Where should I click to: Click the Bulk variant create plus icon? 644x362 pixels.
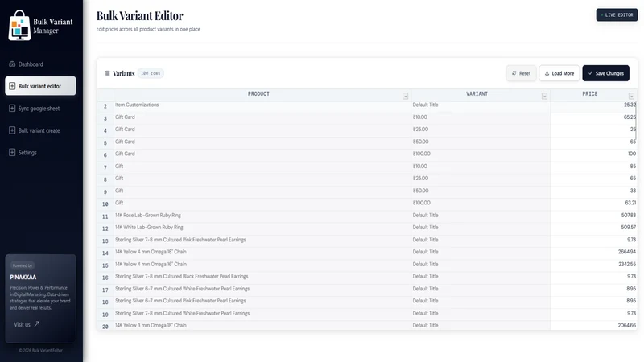click(x=12, y=130)
